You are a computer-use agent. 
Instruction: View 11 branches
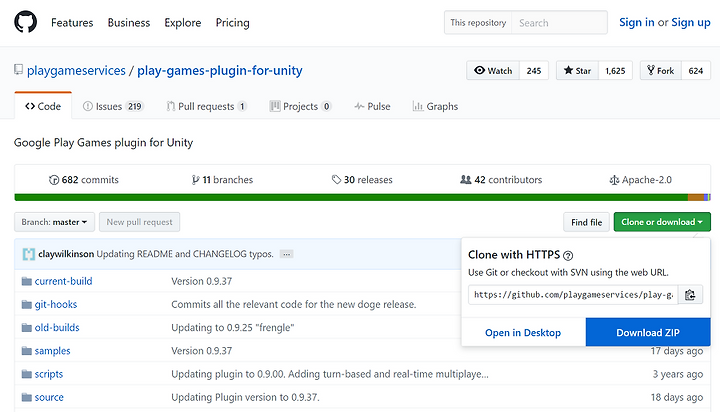pos(222,180)
